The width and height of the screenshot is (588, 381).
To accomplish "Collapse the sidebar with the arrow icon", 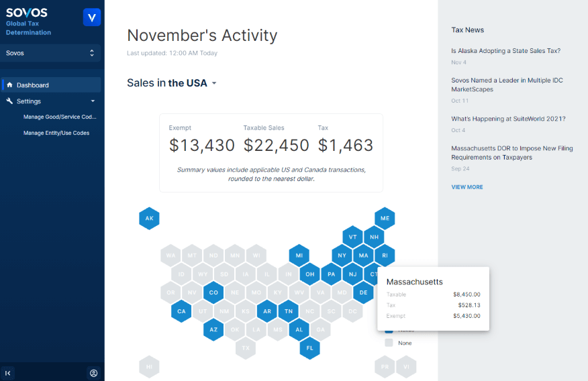I will [8, 373].
